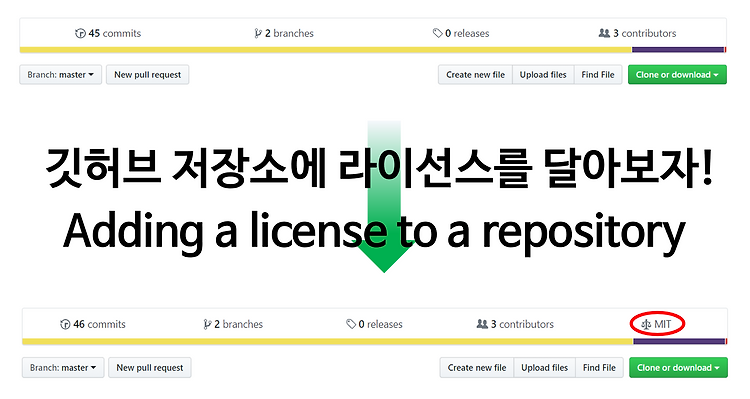This screenshot has width=750, height=399.
Task: Open 3 contributors link in top bar
Action: point(638,33)
